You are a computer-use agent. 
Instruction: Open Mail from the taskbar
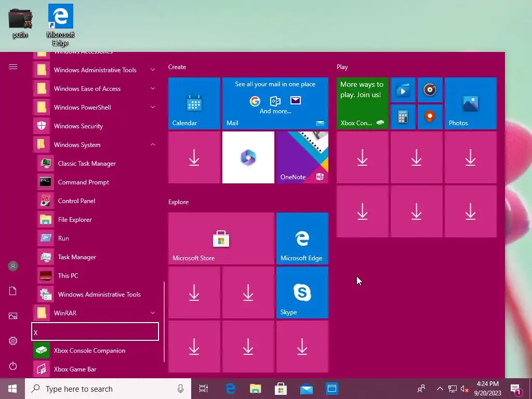coord(307,389)
